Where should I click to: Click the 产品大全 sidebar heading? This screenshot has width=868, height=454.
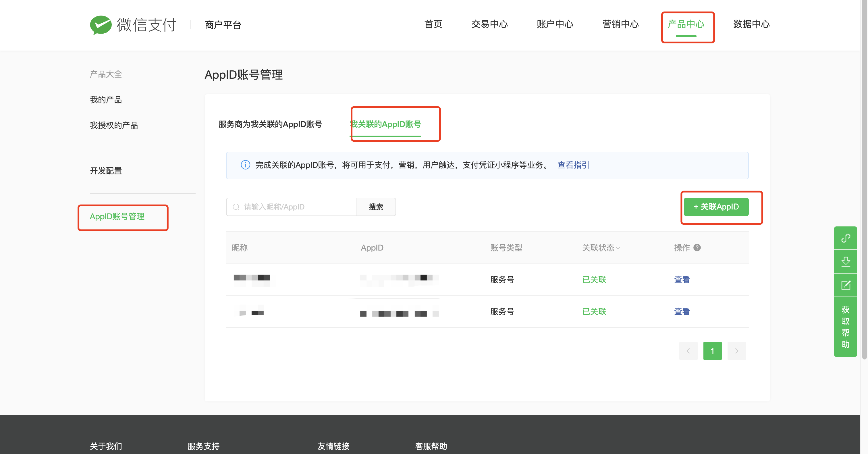106,74
